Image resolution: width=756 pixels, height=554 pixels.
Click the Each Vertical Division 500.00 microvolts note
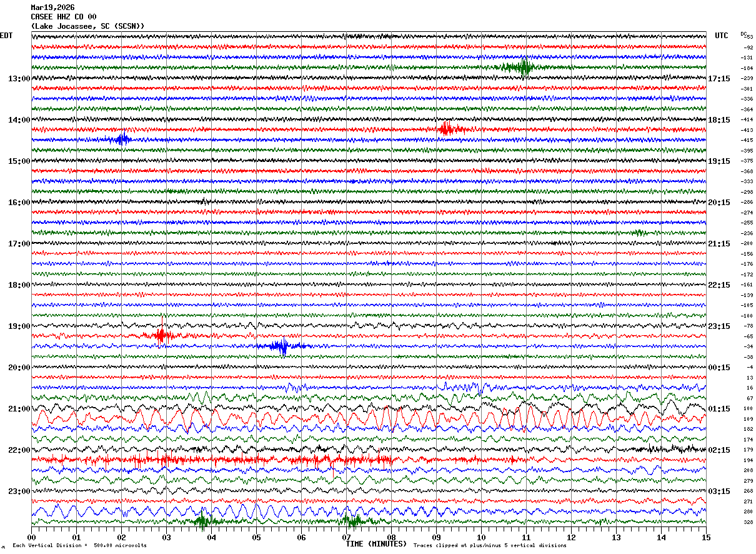[x=79, y=546]
